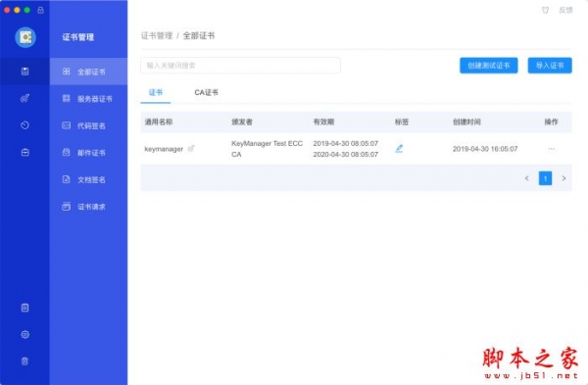Image resolution: width=588 pixels, height=385 pixels.
Task: Switch to the CA证书 tab
Action: 206,92
